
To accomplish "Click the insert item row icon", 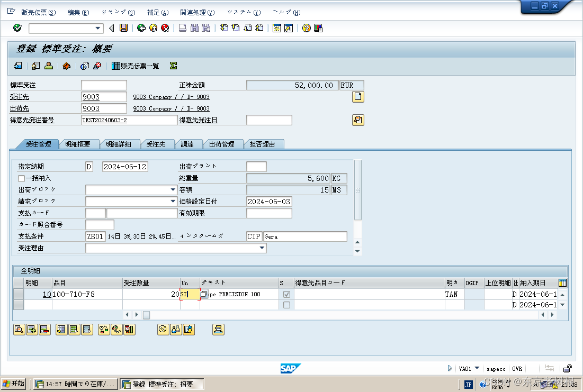I will [x=32, y=330].
